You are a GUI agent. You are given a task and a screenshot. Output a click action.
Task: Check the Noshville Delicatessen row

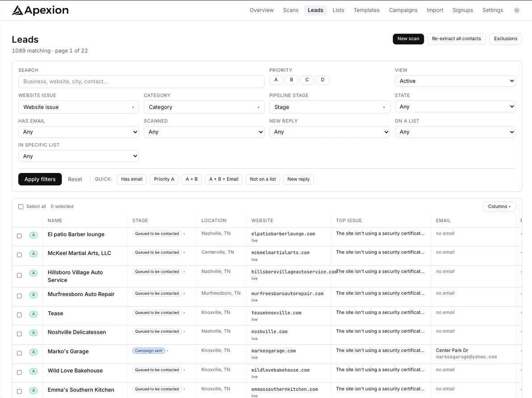[19, 334]
